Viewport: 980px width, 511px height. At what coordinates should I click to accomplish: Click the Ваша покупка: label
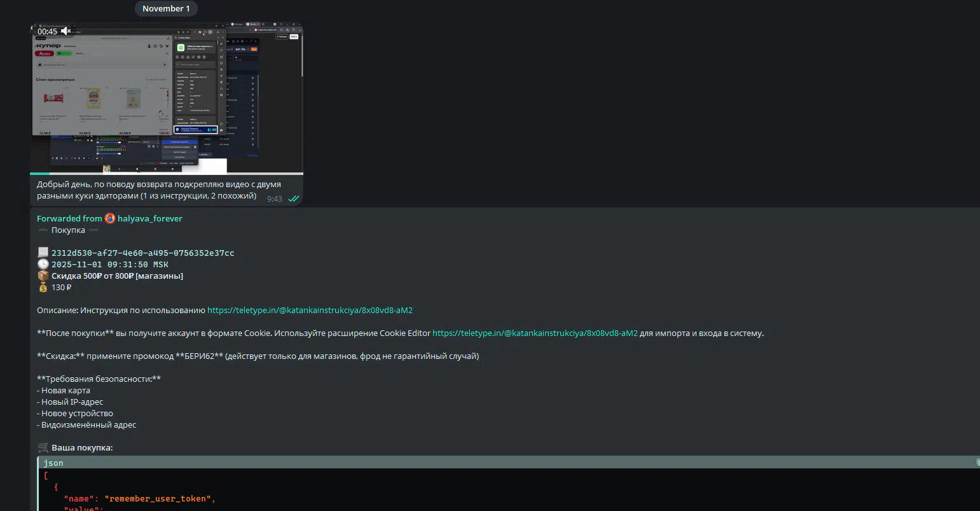(82, 447)
